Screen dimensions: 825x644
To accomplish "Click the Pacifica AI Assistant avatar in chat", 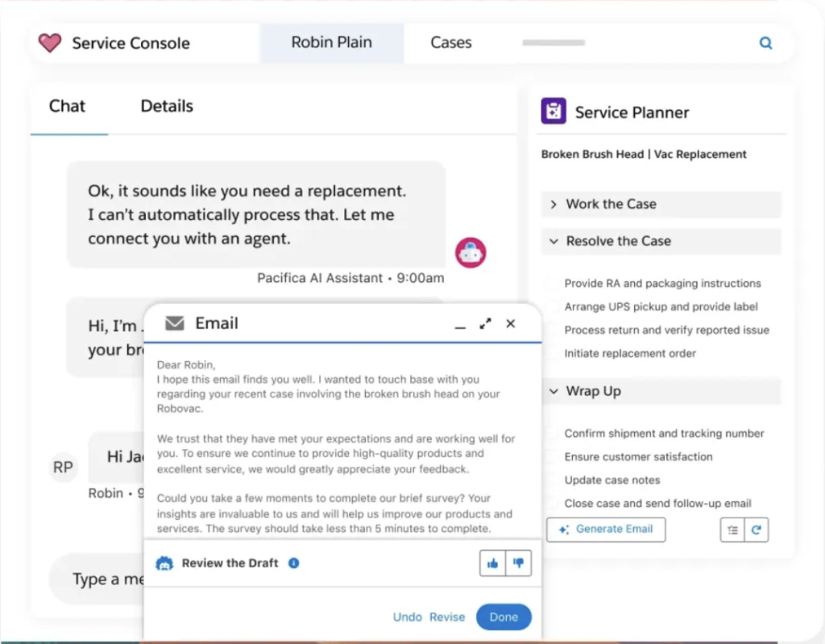I will [x=470, y=252].
